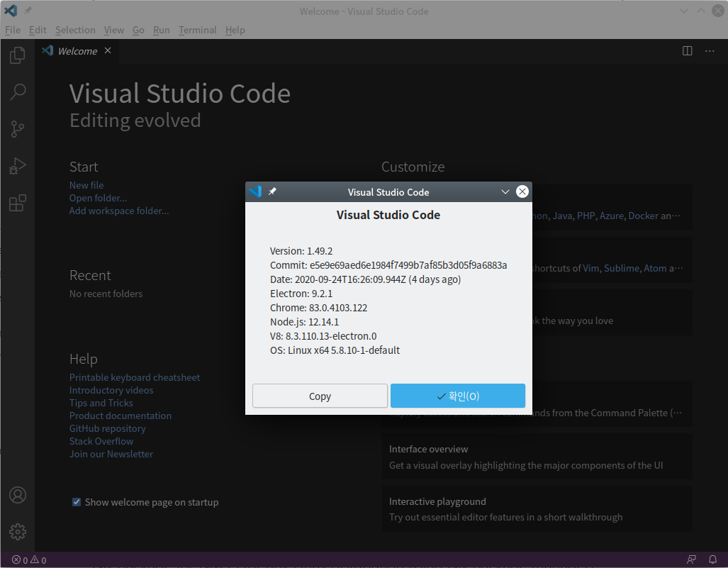Open the Terminal menu
728x568 pixels.
(x=197, y=30)
